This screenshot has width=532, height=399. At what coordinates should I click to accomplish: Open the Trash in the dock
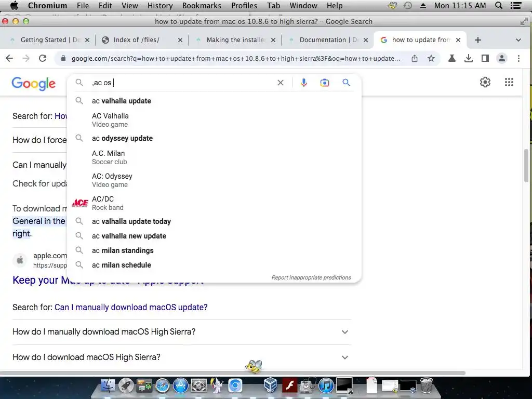click(426, 385)
